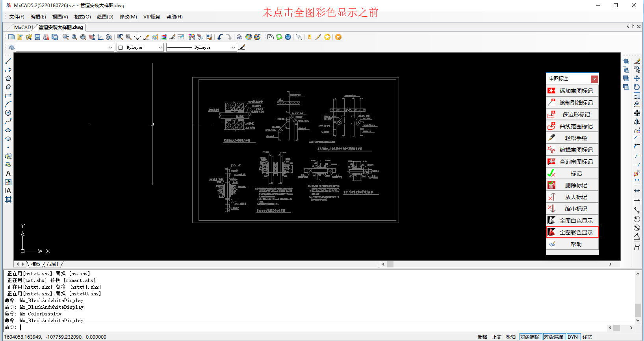Click the command line input field
Screen dimensions: 644x341
click(x=305, y=327)
